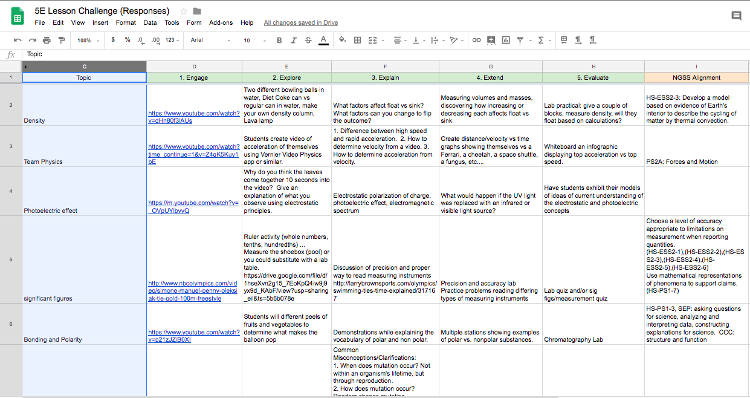Select the 5. Evaluate header cell
750x398 pixels.
coord(593,77)
